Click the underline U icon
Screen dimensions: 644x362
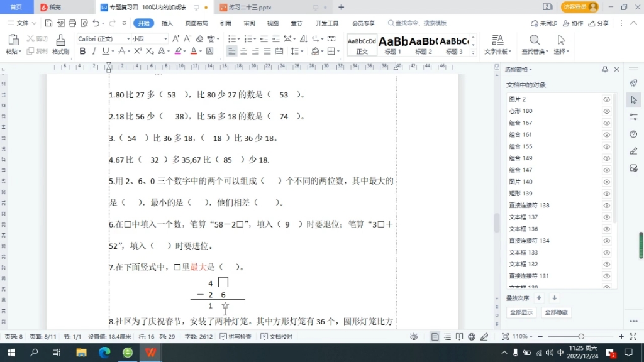[x=104, y=51]
